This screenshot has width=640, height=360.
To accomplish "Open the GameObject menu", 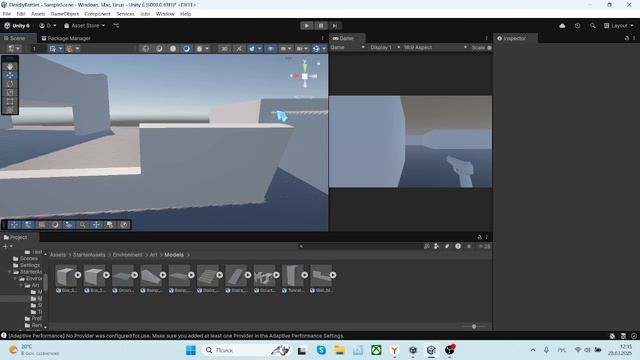I will coord(64,14).
